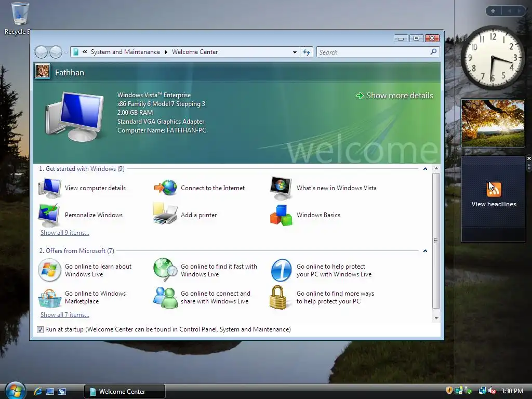Select Go online to help protect your PC with Windows Live
The image size is (532, 399).
[x=321, y=270]
